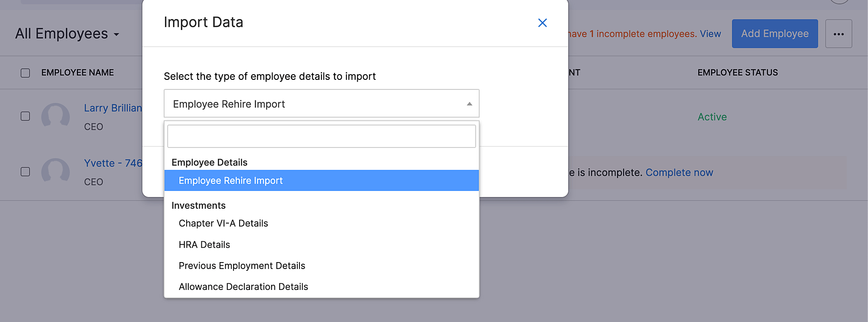Select Previous Employment Details option

coord(242,266)
